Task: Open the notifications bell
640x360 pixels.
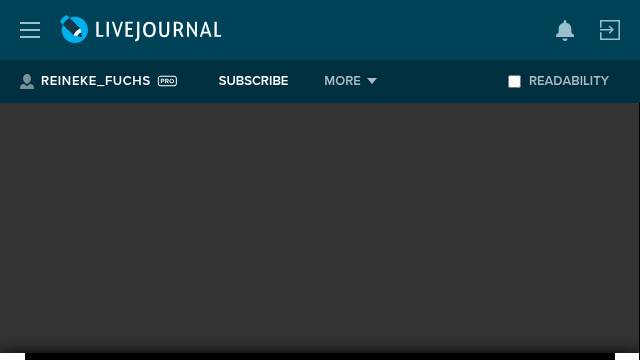Action: tap(565, 30)
